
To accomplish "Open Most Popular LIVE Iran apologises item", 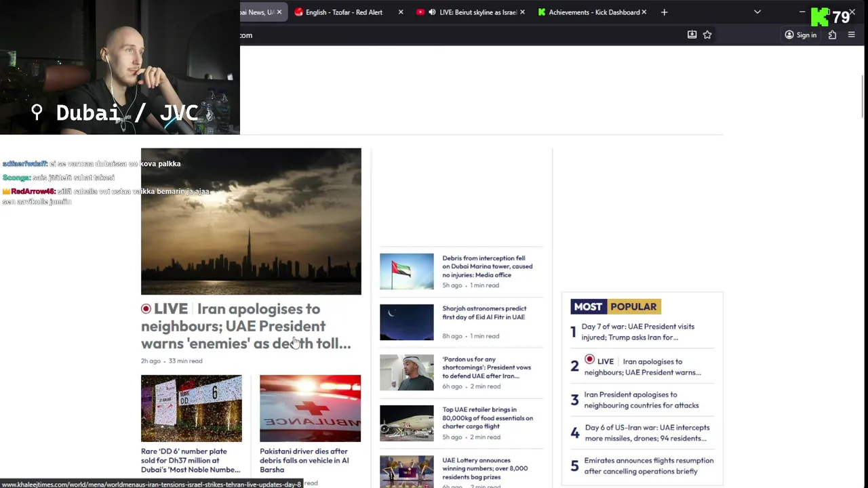I will [643, 367].
